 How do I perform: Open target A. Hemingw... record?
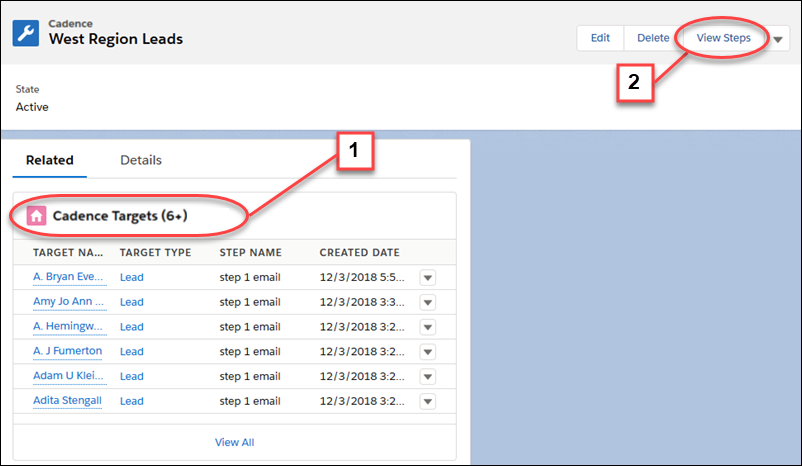68,326
